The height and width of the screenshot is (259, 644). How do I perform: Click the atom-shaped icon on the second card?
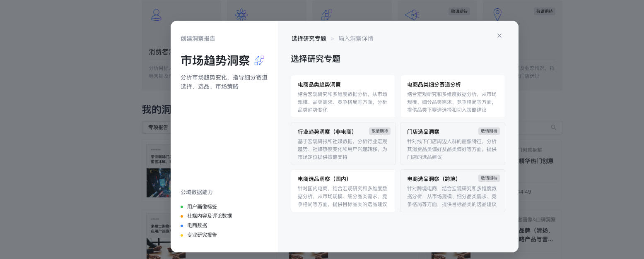pyautogui.click(x=241, y=15)
